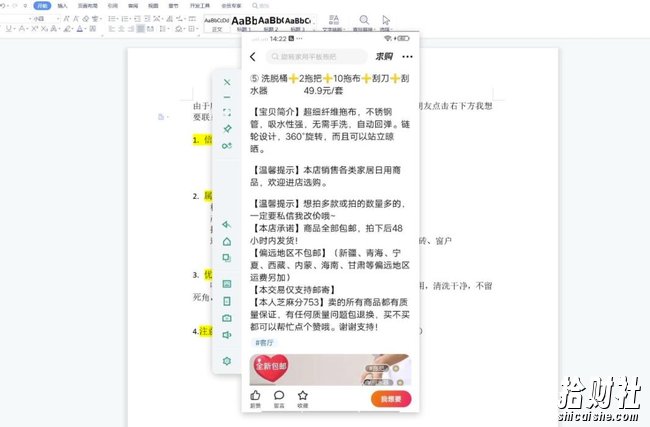The height and width of the screenshot is (427, 650).
Task: Switch to the 插入 Insert tab
Action: click(62, 6)
